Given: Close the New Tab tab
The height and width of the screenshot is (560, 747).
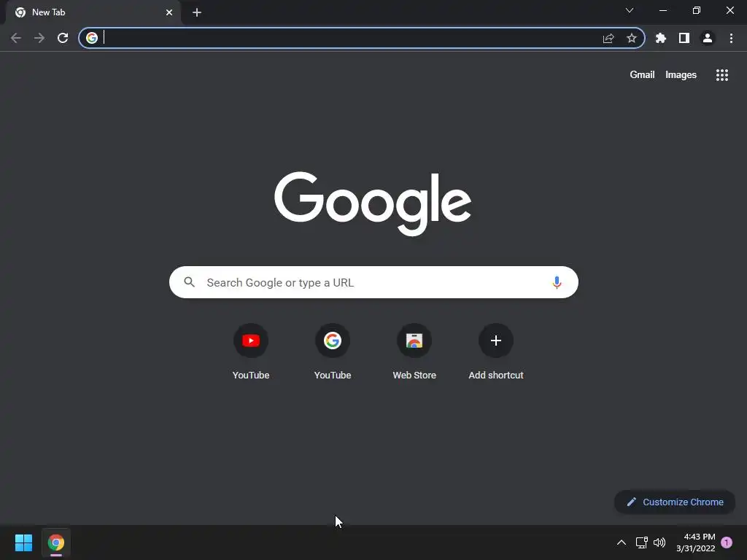Looking at the screenshot, I should [169, 12].
